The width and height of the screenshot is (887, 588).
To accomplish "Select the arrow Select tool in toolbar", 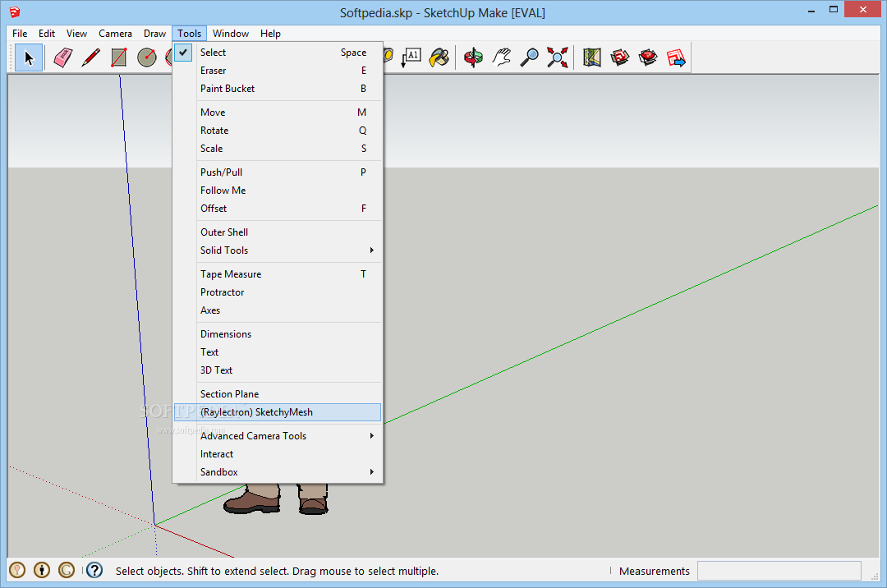I will 29,57.
